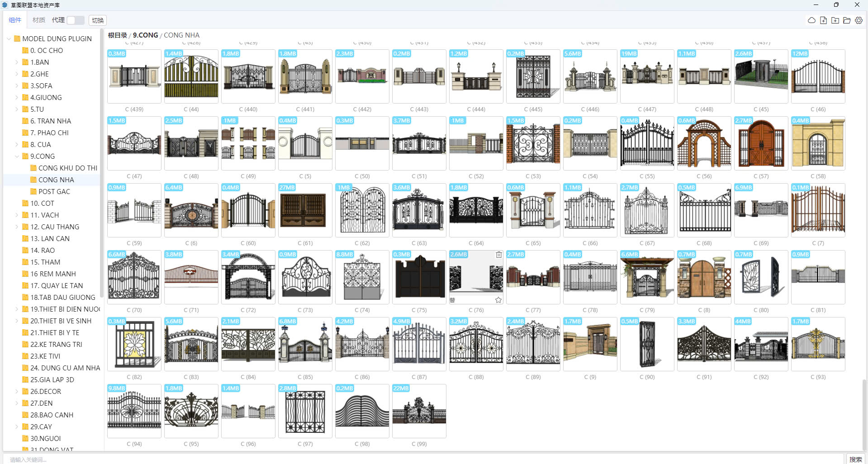The width and height of the screenshot is (868, 464).
Task: Open settings via the gear icon
Action: pos(859,20)
